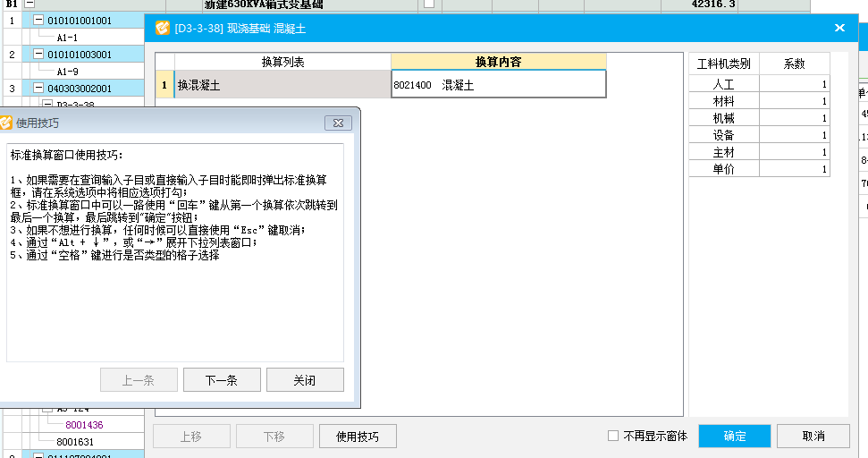Click the conversion window title icon

pos(162,28)
